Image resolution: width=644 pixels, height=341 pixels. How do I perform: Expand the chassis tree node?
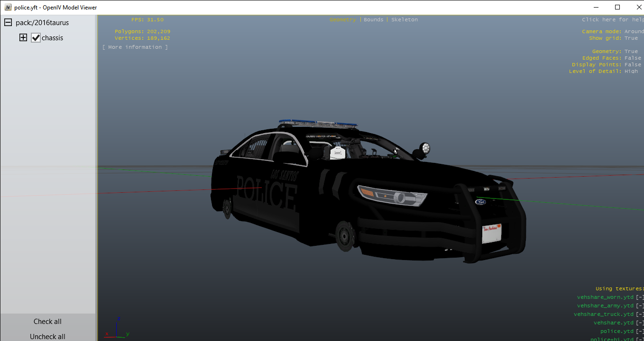click(x=23, y=38)
